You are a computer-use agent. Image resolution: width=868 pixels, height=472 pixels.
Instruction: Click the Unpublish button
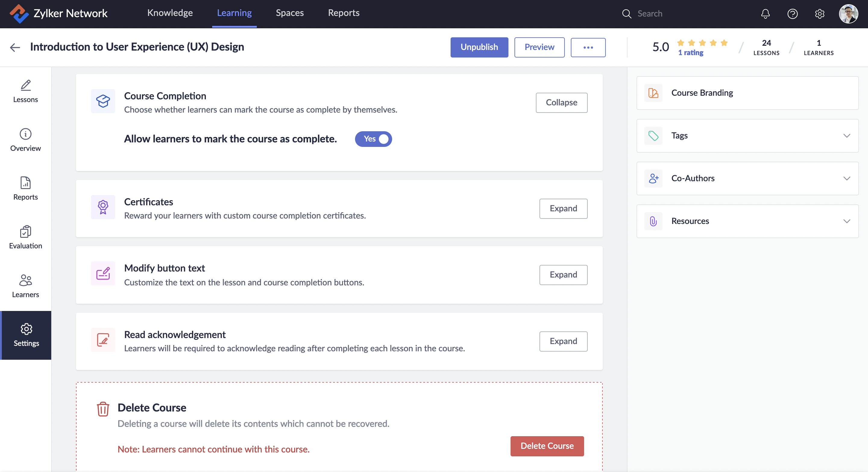coord(479,48)
